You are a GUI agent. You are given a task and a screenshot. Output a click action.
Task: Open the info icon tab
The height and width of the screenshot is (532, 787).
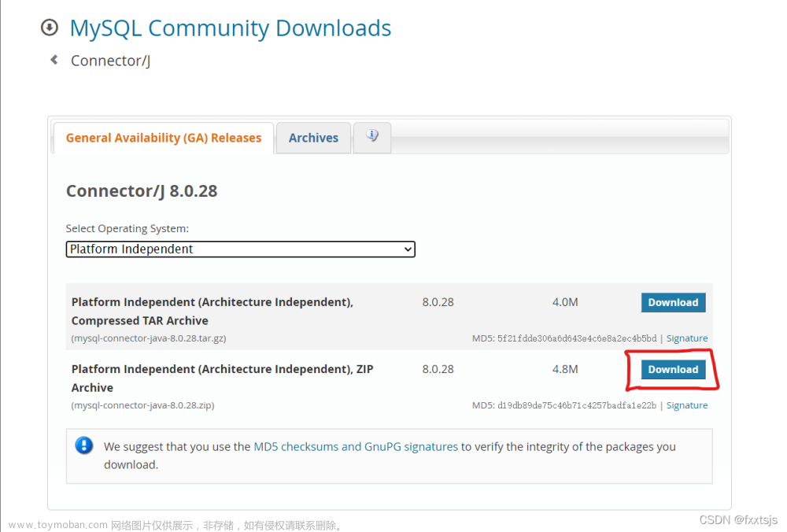click(x=372, y=137)
